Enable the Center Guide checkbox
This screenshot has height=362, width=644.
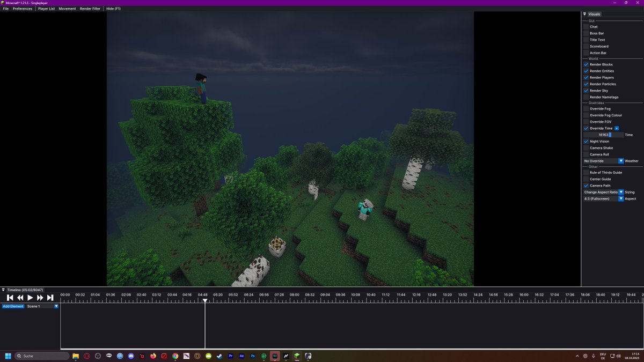point(586,179)
